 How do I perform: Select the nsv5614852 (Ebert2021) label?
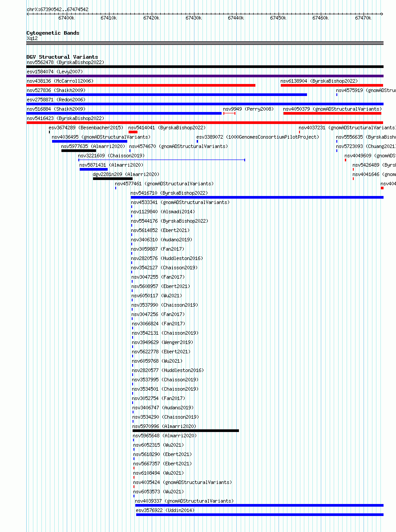[x=160, y=230]
